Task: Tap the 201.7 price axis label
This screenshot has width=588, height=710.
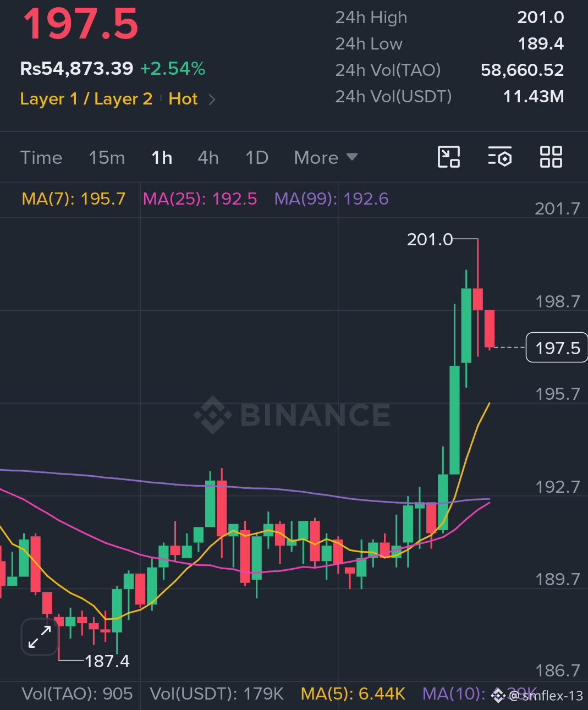Action: (x=557, y=209)
